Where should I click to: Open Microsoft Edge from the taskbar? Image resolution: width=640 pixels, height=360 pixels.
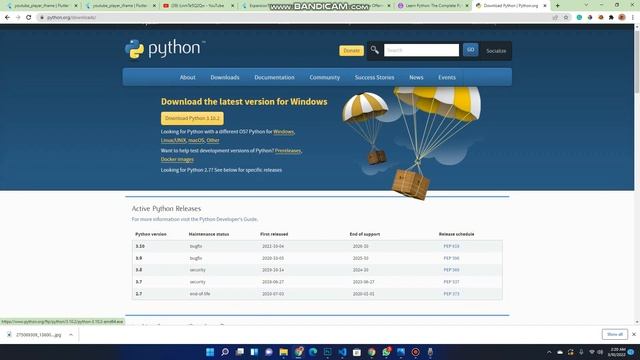(313, 352)
